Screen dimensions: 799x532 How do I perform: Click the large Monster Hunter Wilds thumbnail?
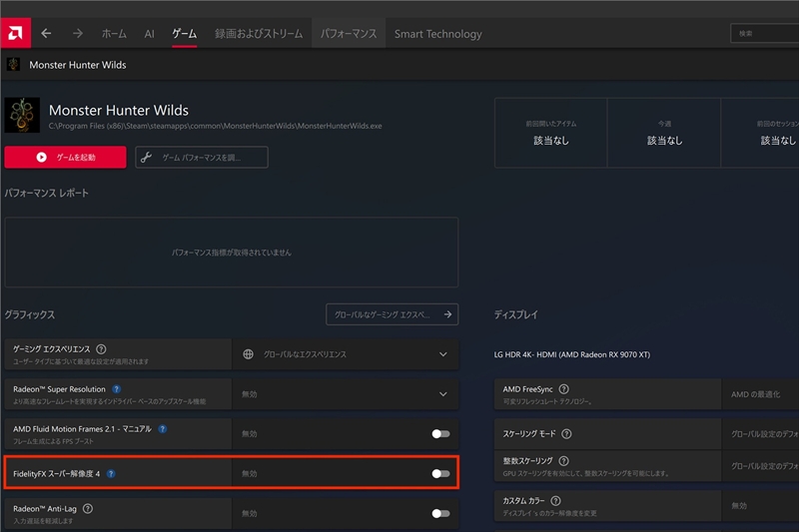pos(22,115)
